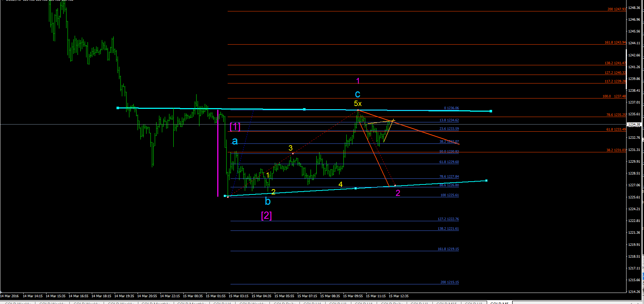Viewport: 644px width, 304px height.
Task: Select the orange Fibonacci label 127.2 1240.32
Action: [615, 73]
